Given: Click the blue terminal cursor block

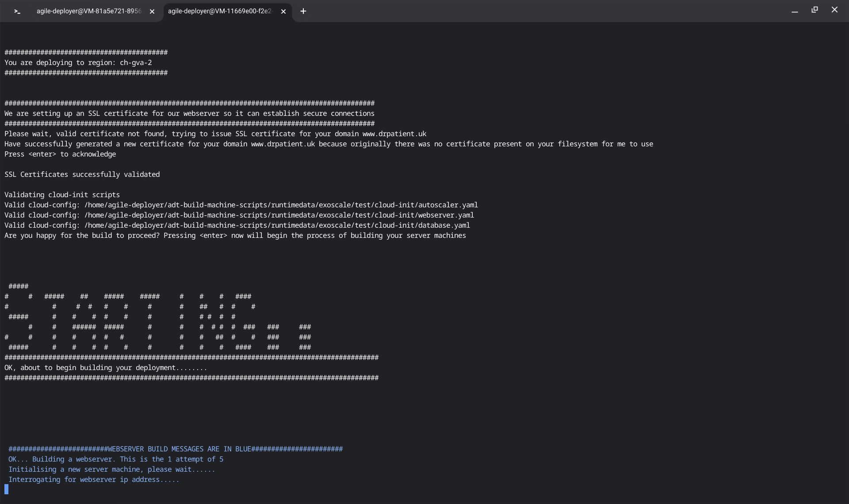Looking at the screenshot, I should [7, 489].
